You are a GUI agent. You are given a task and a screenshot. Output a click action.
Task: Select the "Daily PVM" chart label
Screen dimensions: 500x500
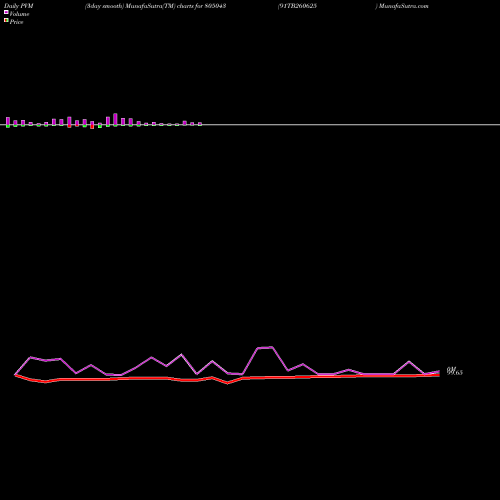tap(18, 6)
